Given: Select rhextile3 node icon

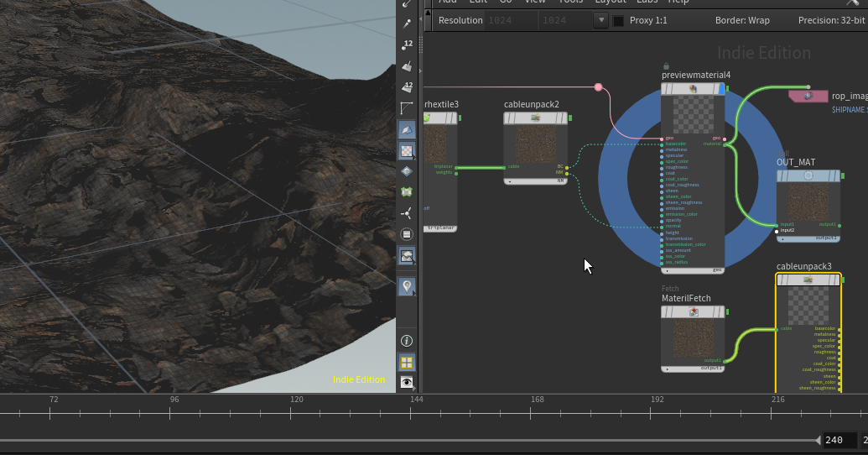Looking at the screenshot, I should coord(427,118).
